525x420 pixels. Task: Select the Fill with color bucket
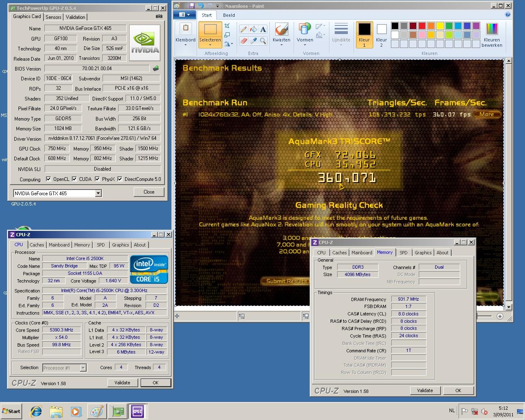coord(253,29)
